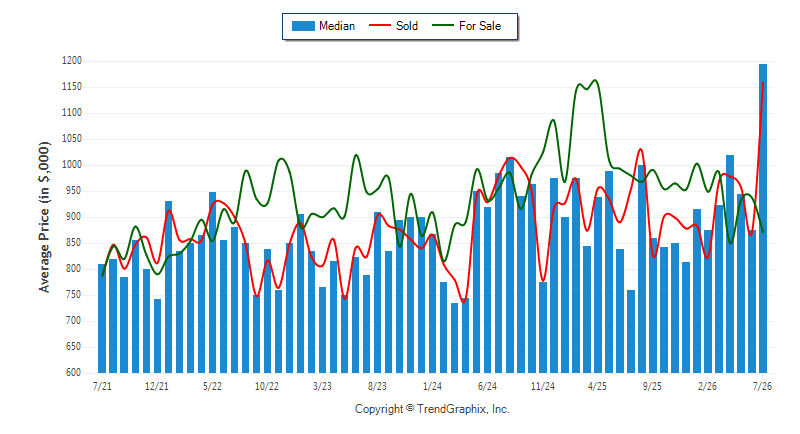Click the 12/21 x-axis label
Viewport: 800px width, 434px height.
(157, 386)
